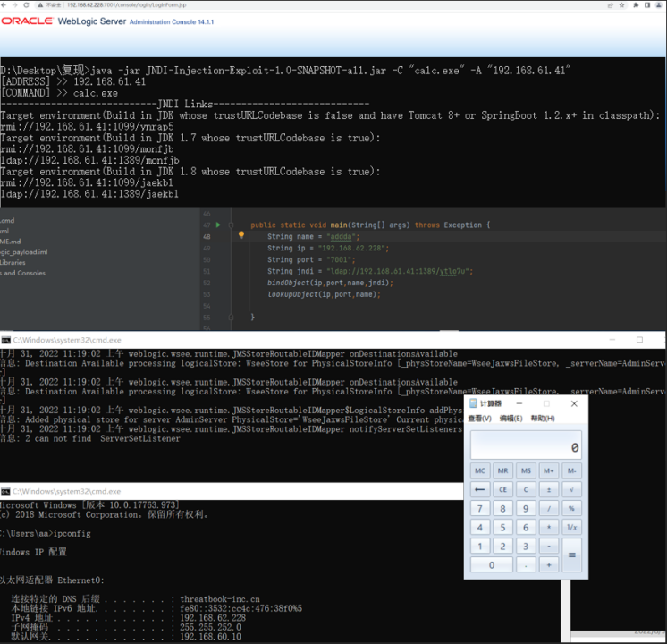This screenshot has width=667, height=644.
Task: Click calculator divide button
Action: pyautogui.click(x=549, y=508)
